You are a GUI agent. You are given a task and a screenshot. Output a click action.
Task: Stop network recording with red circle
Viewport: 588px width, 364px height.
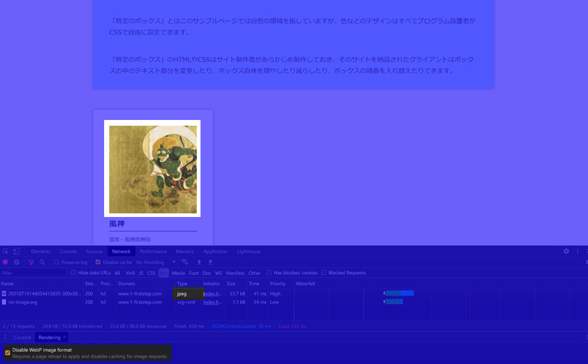[x=5, y=262]
